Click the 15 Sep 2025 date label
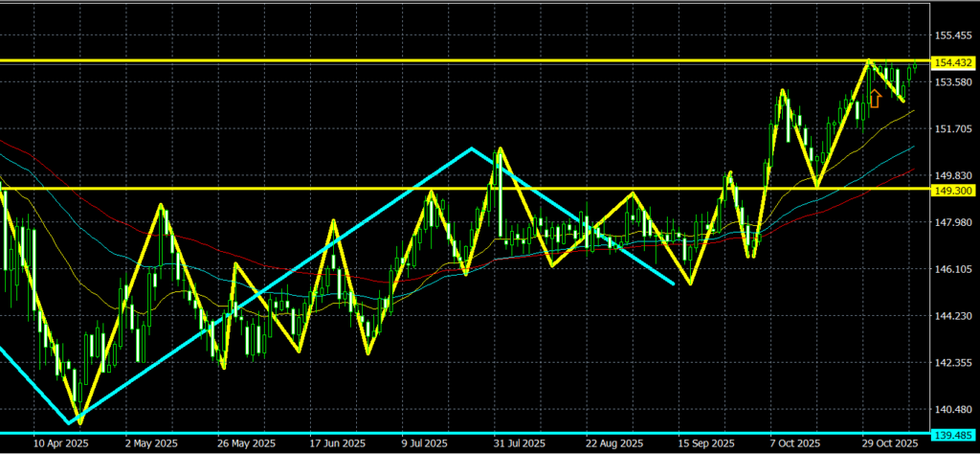The width and height of the screenshot is (980, 454). pos(705,444)
